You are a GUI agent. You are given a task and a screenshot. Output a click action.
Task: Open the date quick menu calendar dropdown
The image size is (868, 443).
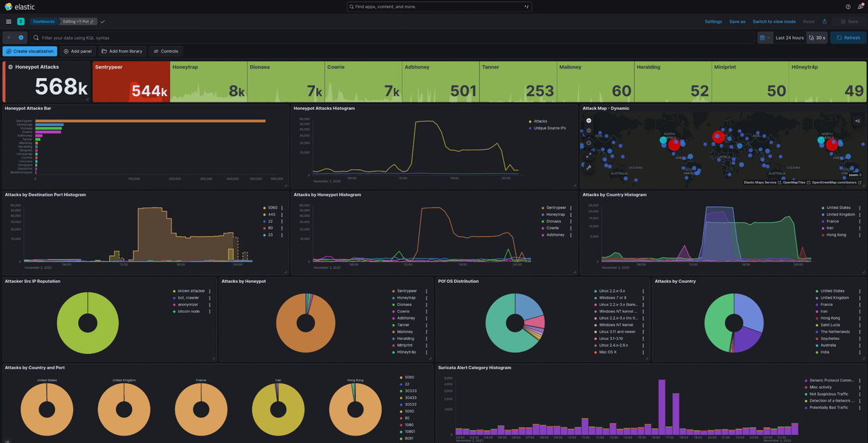coord(765,38)
